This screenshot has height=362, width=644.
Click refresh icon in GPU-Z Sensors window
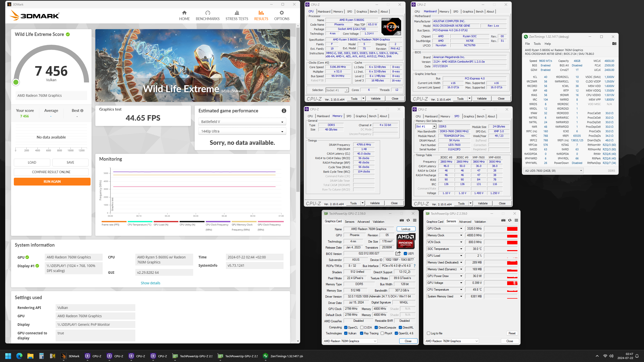pyautogui.click(x=510, y=220)
